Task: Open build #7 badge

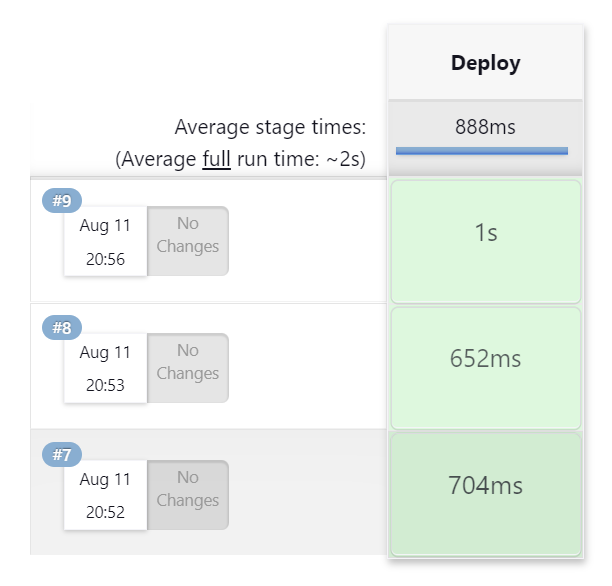Action: coord(61,455)
